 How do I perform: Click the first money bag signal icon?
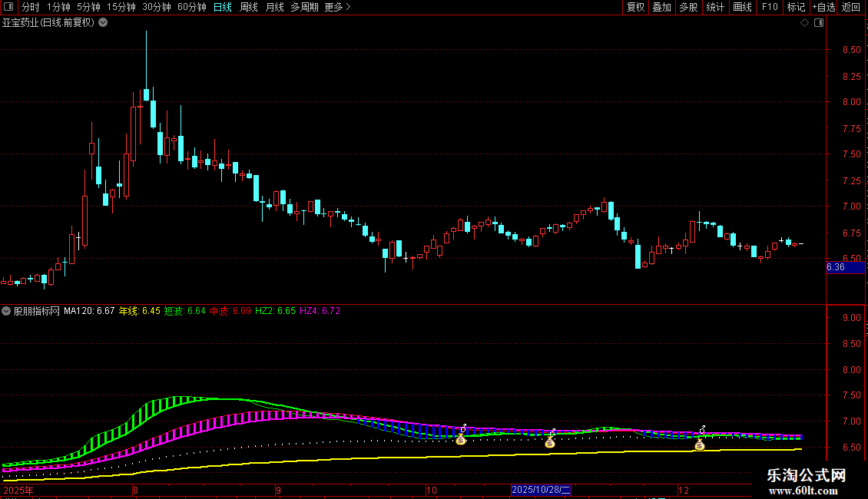pos(461,440)
